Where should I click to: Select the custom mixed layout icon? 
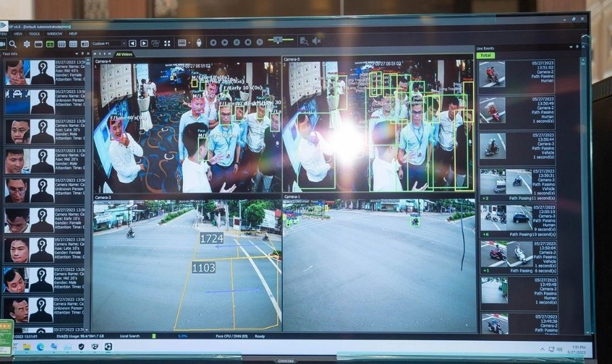point(85,44)
